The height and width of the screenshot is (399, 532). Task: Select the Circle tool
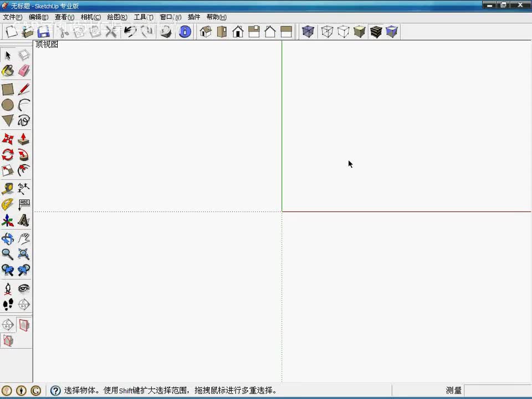click(x=8, y=105)
